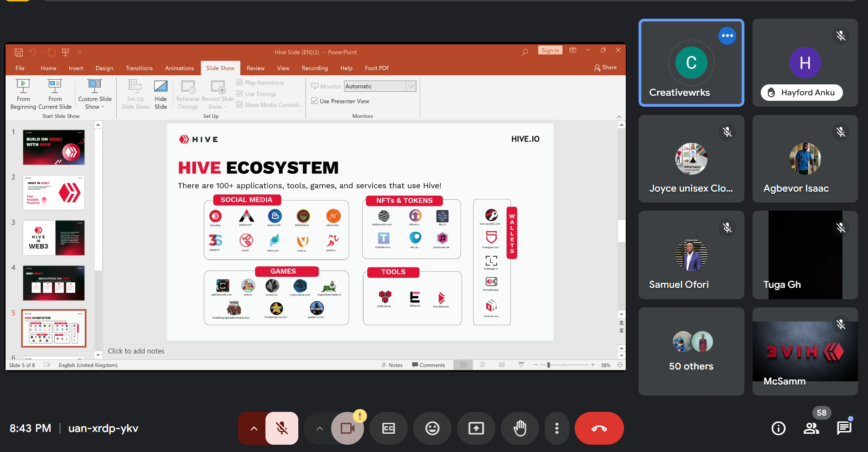The width and height of the screenshot is (868, 452).
Task: Switch to Slide Sorter view icon
Action: [x=482, y=365]
